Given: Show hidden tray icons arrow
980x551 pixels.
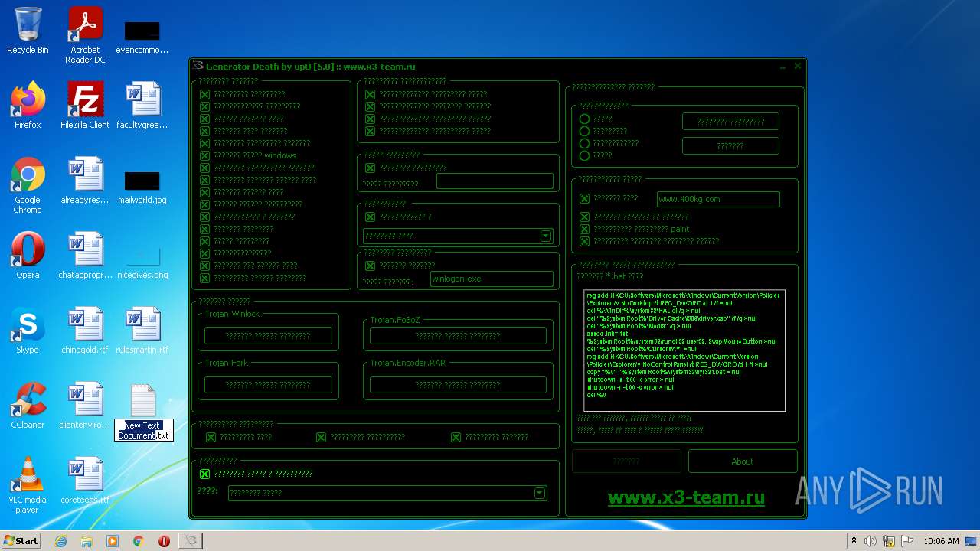Looking at the screenshot, I should (x=854, y=541).
